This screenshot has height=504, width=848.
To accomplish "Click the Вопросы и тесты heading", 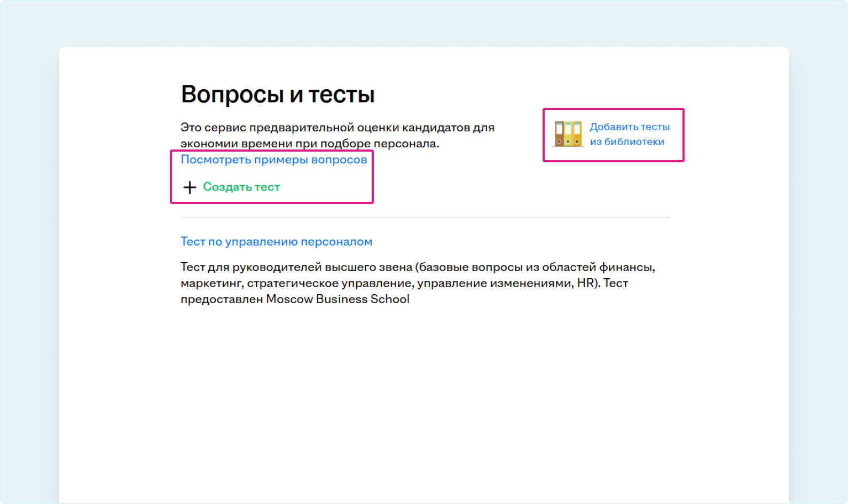I will tap(278, 94).
